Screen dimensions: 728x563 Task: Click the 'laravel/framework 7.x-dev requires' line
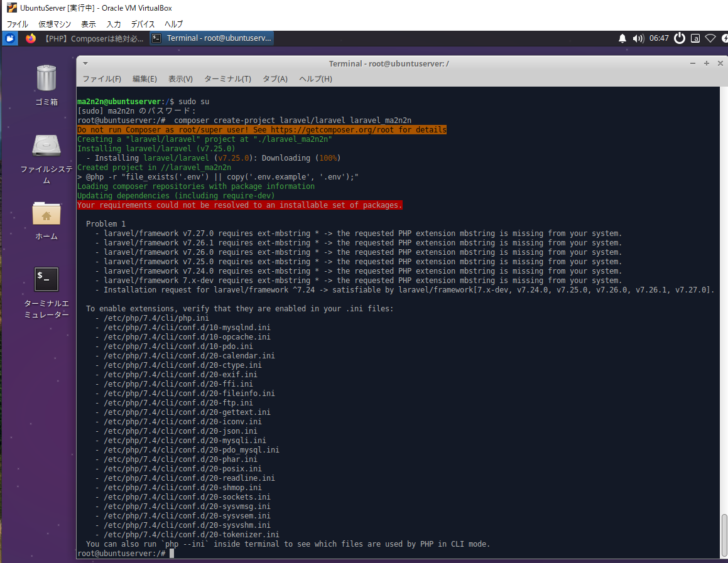click(x=359, y=281)
